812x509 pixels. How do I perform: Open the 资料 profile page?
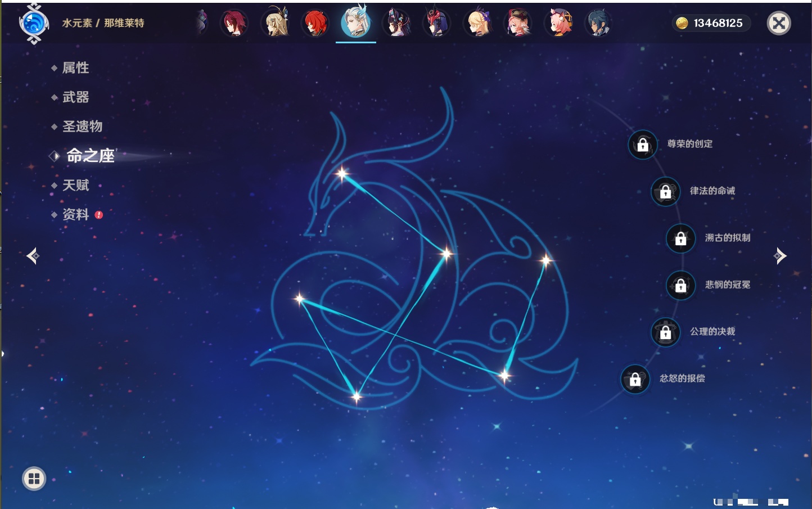[x=76, y=214]
